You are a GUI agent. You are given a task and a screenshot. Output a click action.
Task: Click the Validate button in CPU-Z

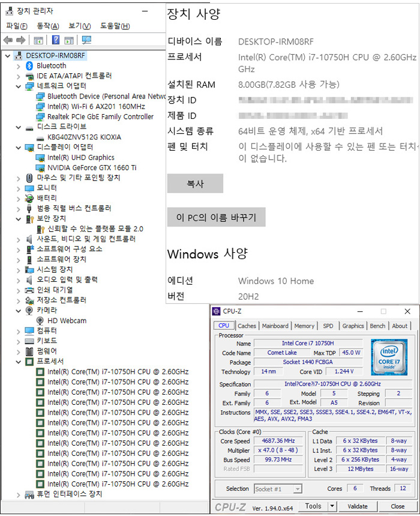click(x=358, y=506)
